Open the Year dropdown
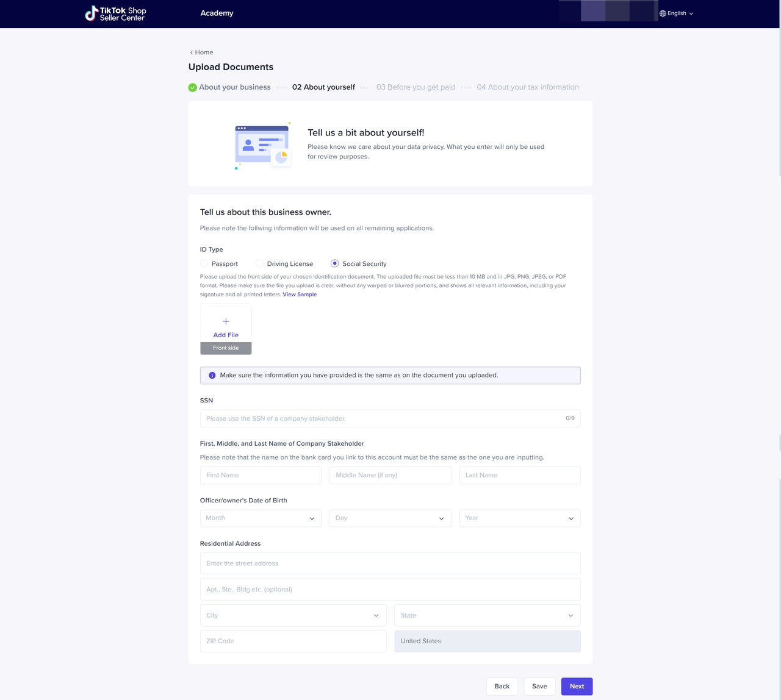The width and height of the screenshot is (781, 700). coord(519,518)
